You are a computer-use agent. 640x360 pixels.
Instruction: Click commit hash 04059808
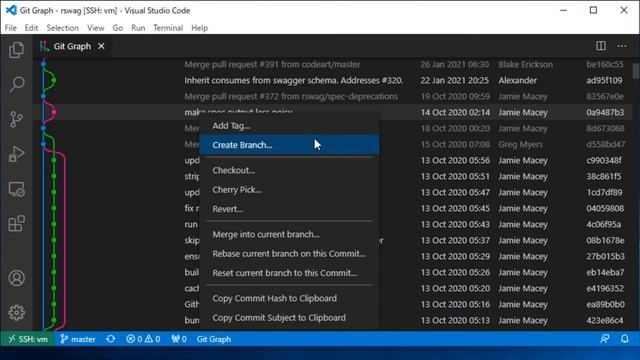(605, 209)
